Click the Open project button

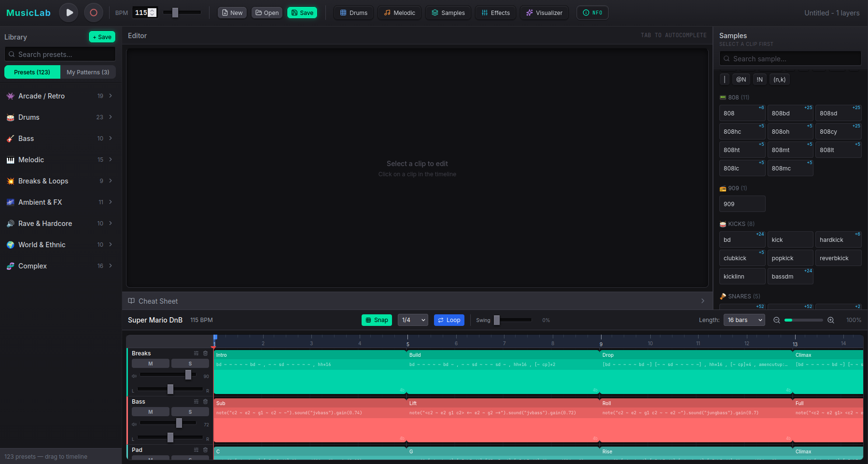click(x=267, y=13)
